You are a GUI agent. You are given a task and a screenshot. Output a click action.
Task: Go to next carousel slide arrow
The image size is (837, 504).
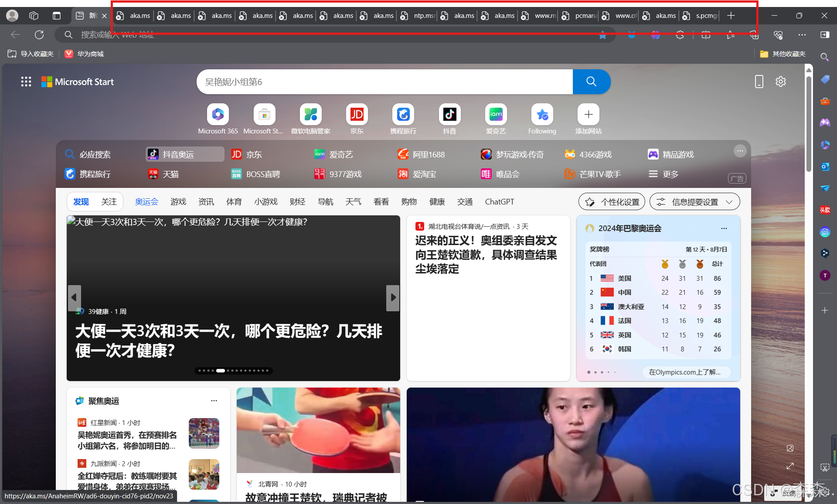(393, 298)
